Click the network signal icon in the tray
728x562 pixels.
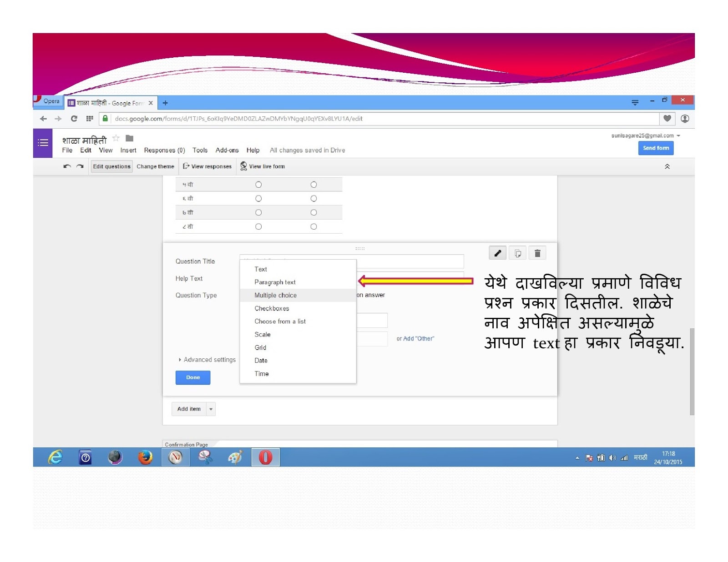tap(624, 458)
